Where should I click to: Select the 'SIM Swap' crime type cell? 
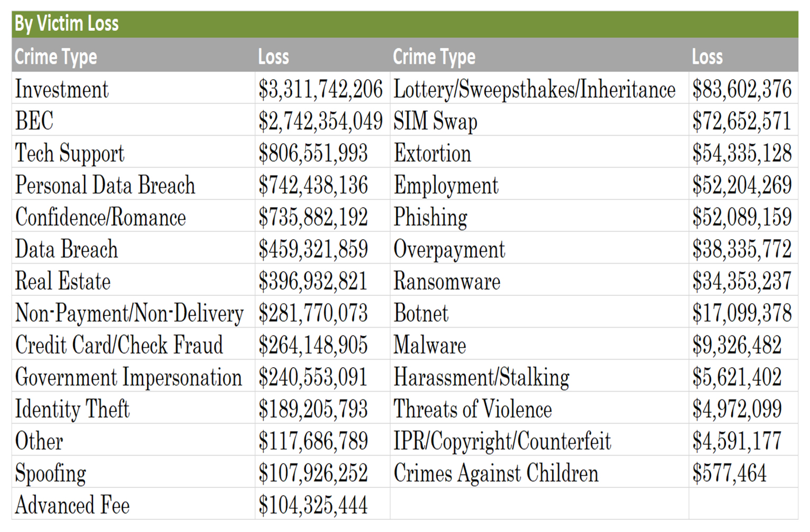point(435,121)
